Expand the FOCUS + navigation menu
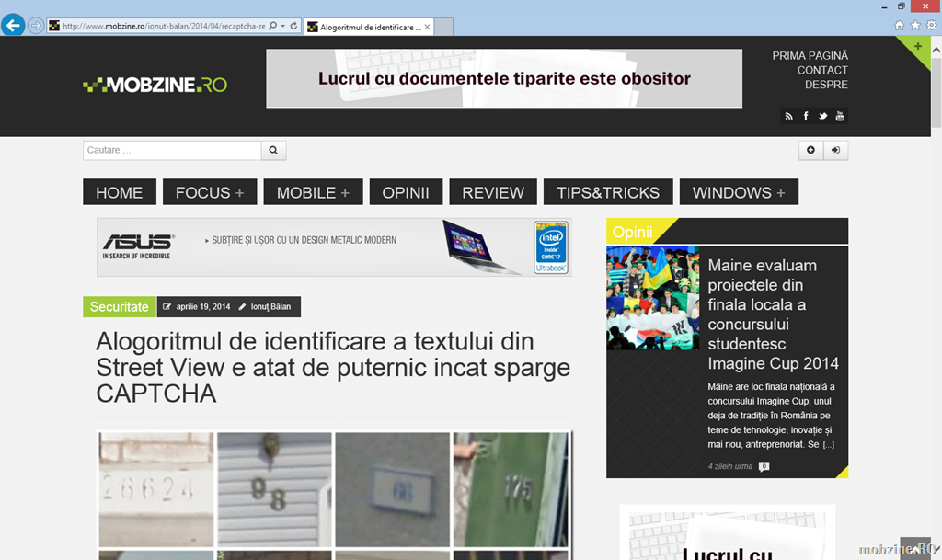 click(x=210, y=192)
